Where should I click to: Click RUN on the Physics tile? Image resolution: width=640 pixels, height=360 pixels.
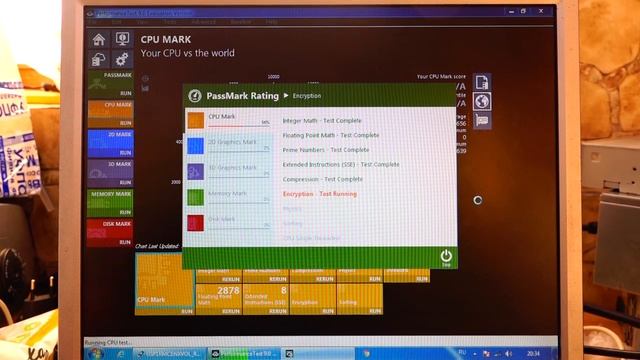[x=375, y=279]
